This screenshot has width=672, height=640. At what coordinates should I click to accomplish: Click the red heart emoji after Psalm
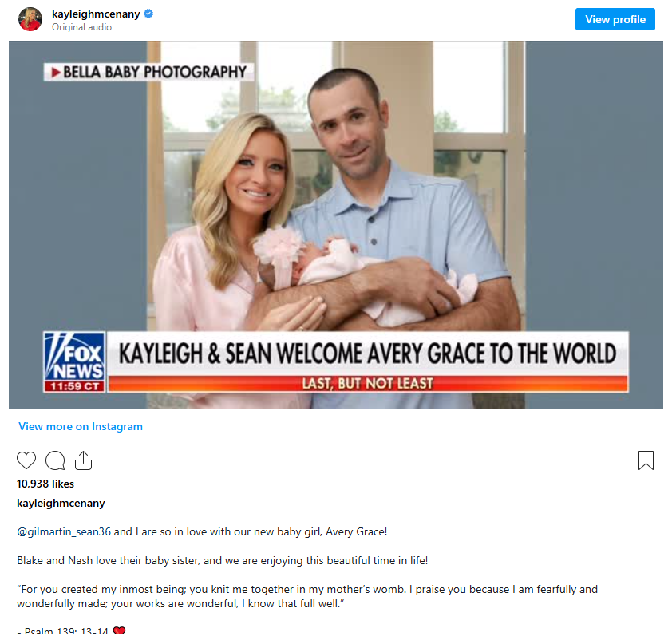[119, 630]
